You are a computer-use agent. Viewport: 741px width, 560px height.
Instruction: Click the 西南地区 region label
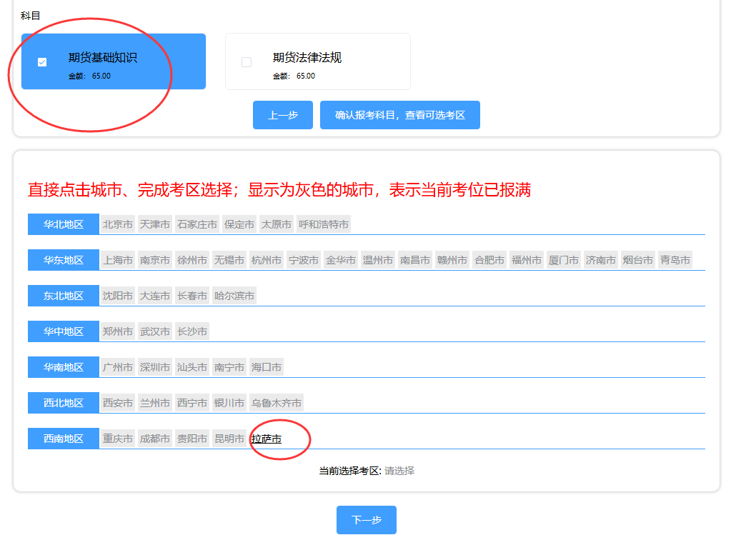point(64,439)
